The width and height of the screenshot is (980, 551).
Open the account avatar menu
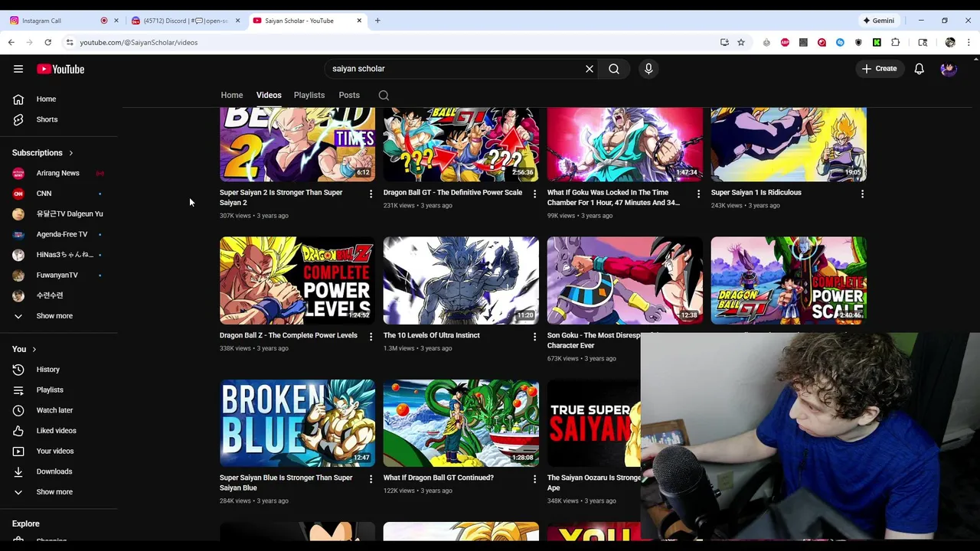(x=949, y=69)
